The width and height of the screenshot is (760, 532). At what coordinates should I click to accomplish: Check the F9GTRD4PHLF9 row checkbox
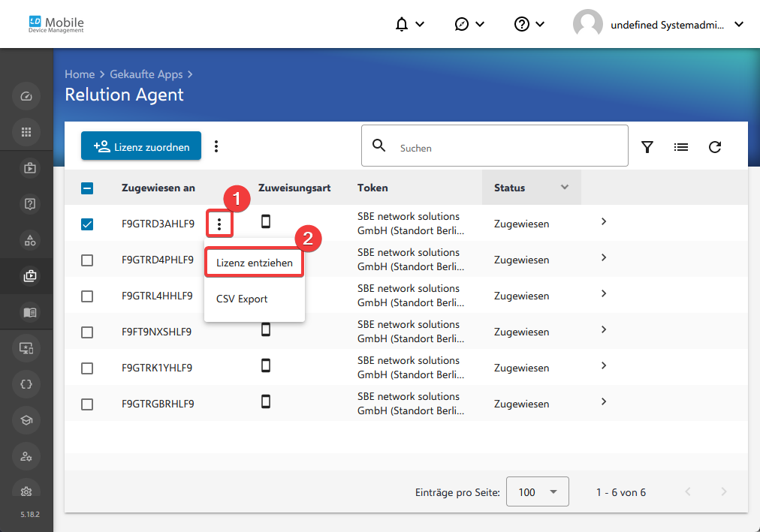87,260
